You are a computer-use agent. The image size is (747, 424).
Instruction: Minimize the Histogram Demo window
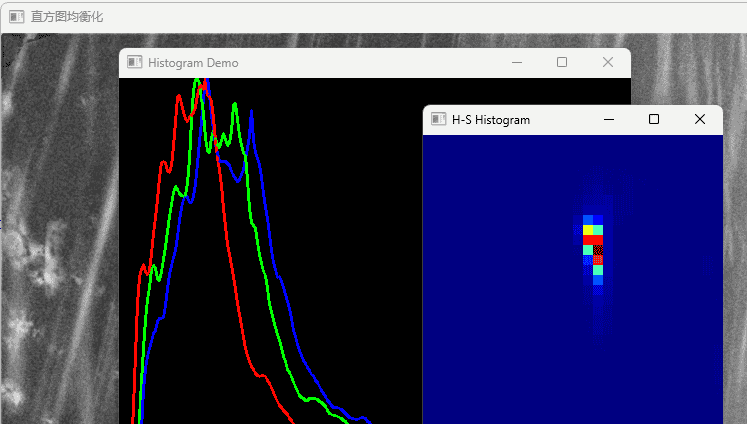517,63
